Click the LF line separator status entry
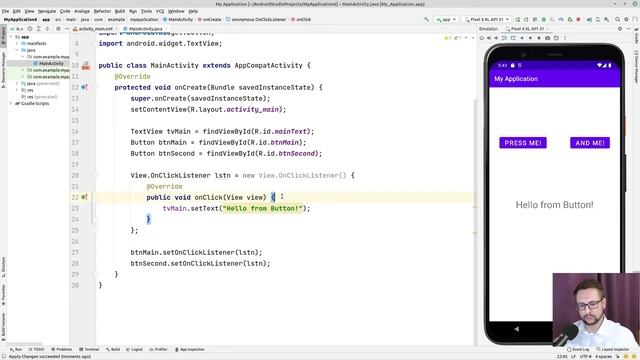 [573, 356]
